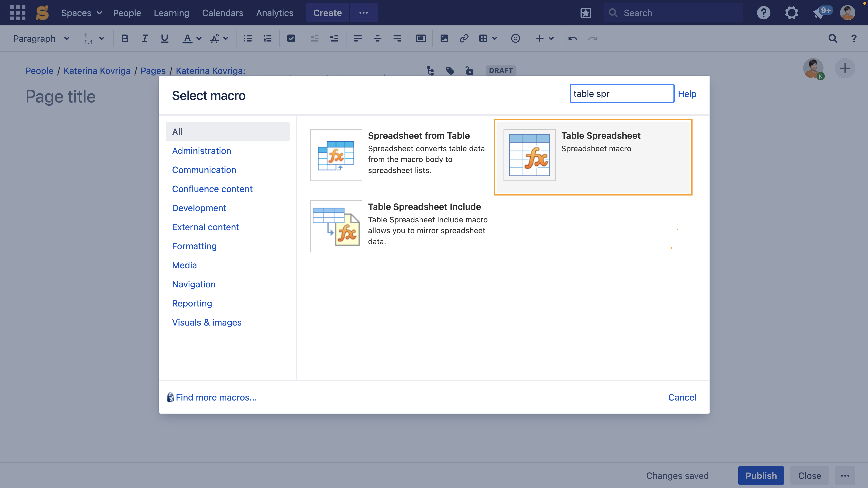Expand the insert table dropdown arrow
The image size is (868, 488).
point(495,38)
